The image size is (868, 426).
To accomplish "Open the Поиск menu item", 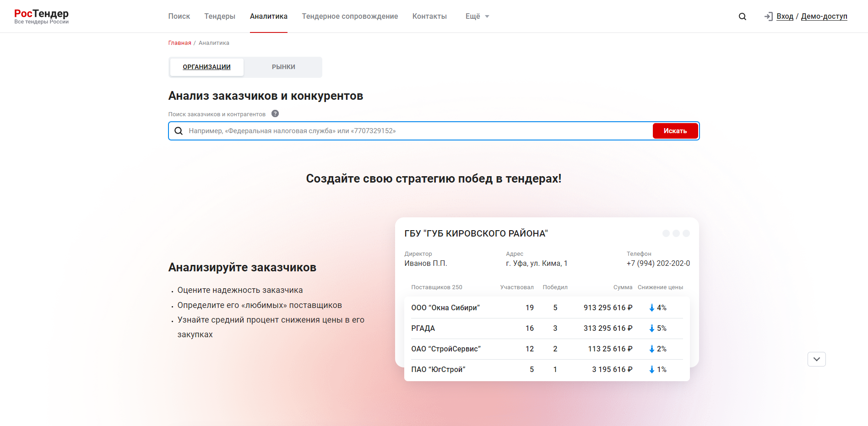I will pyautogui.click(x=179, y=16).
